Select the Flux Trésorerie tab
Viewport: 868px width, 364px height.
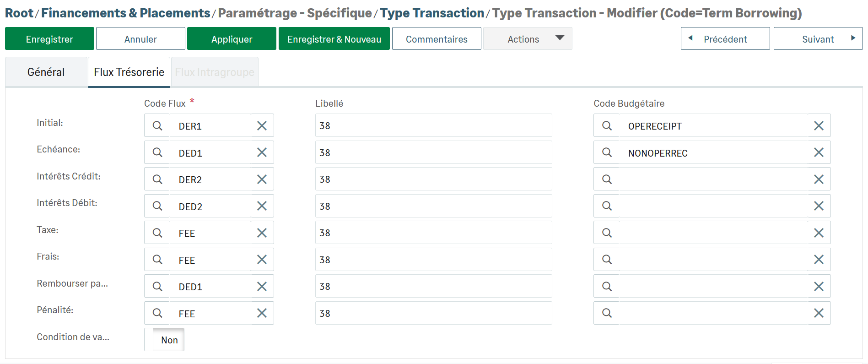[x=129, y=72]
